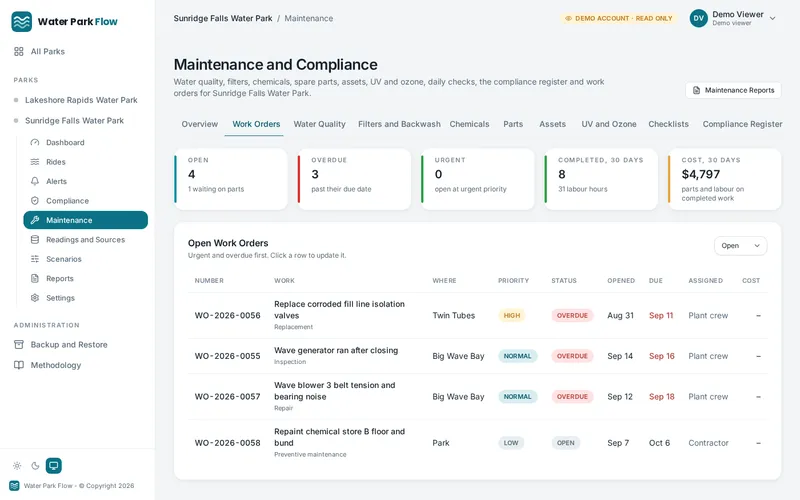This screenshot has width=800, height=500.
Task: Open Readings and Sources page
Action: (86, 239)
